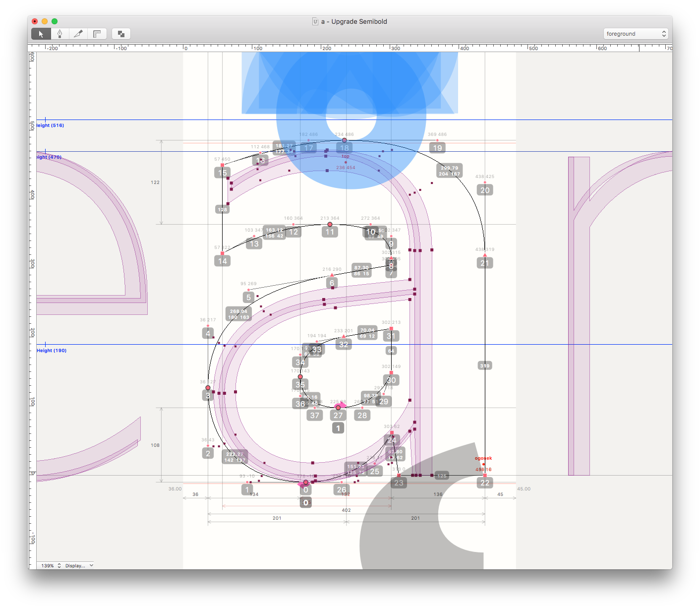The image size is (700, 609).
Task: Select the on-curve point above label 11
Action: [330, 224]
